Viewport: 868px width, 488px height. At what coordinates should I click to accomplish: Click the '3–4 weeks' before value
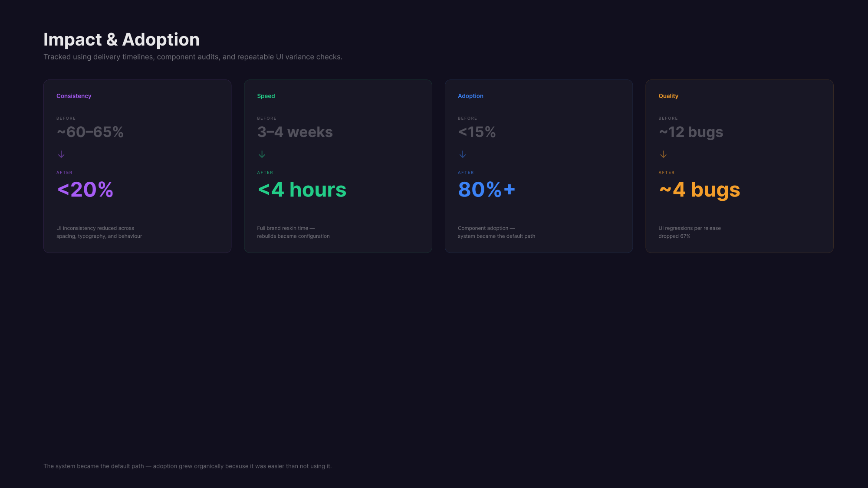pos(295,132)
